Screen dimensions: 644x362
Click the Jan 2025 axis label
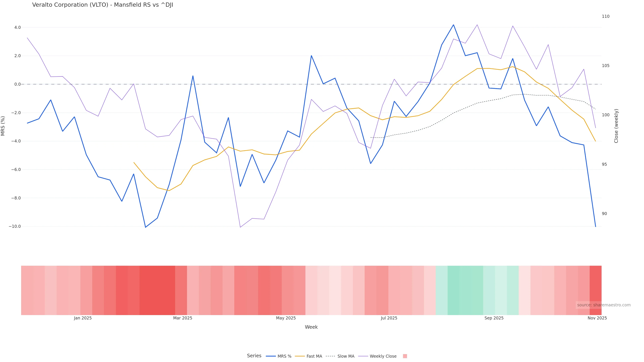pos(83,318)
